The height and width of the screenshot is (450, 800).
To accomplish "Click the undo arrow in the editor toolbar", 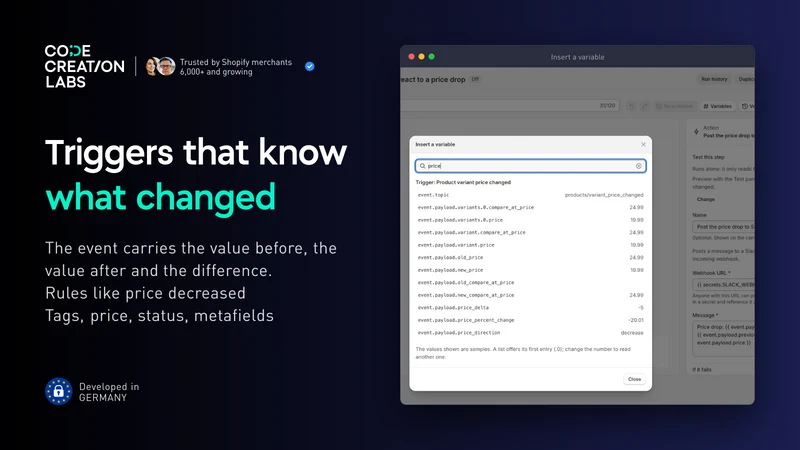I will [632, 106].
